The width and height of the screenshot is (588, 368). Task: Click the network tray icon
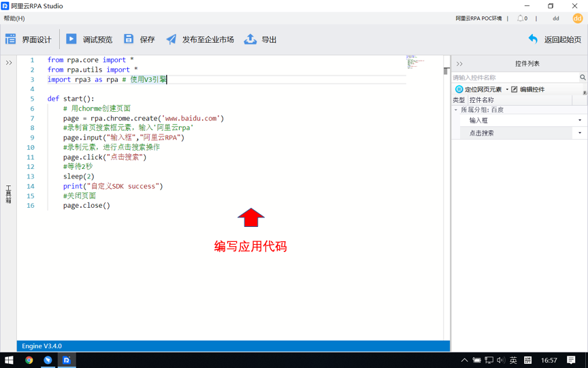tap(489, 360)
